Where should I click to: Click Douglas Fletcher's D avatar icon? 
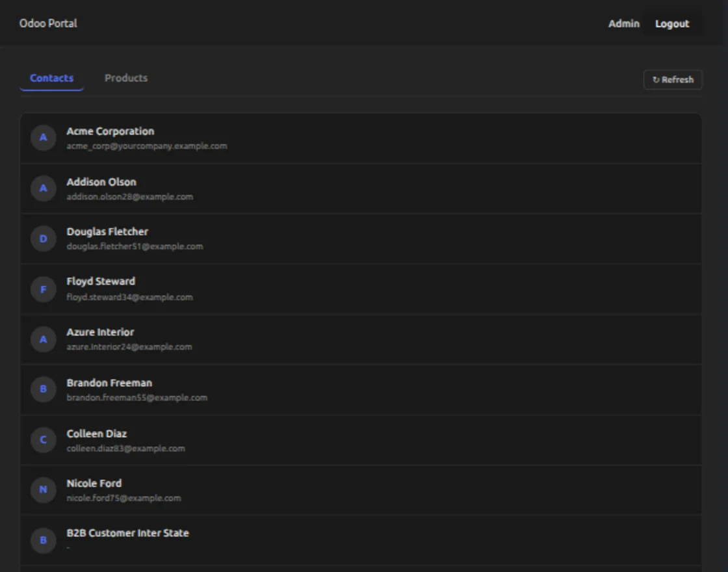44,239
